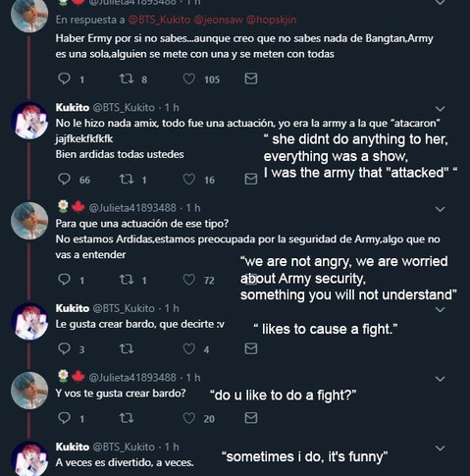Like the 'Y vos te gusta crear bardo?' tweet
Viewport: 470px width, 476px height.
point(188,418)
